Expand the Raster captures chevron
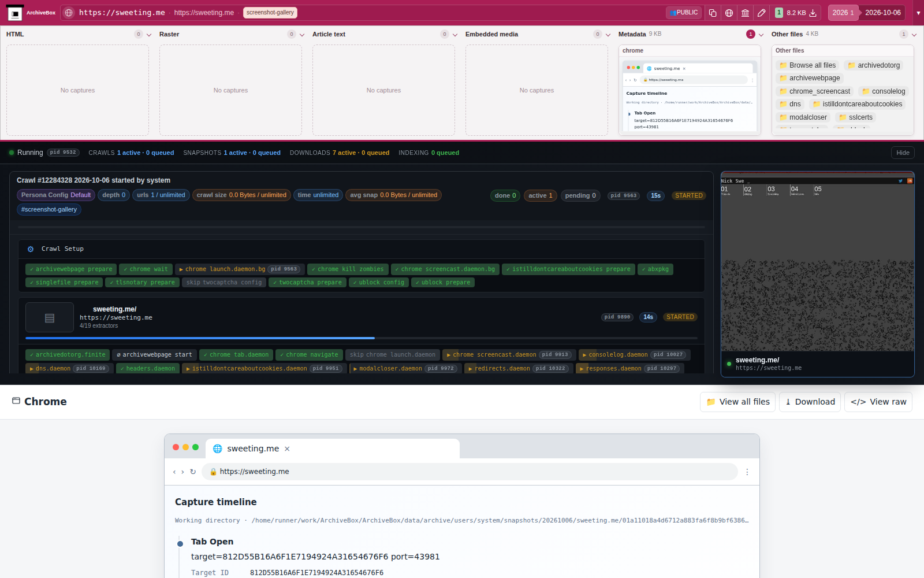The height and width of the screenshot is (578, 924). pyautogui.click(x=302, y=35)
